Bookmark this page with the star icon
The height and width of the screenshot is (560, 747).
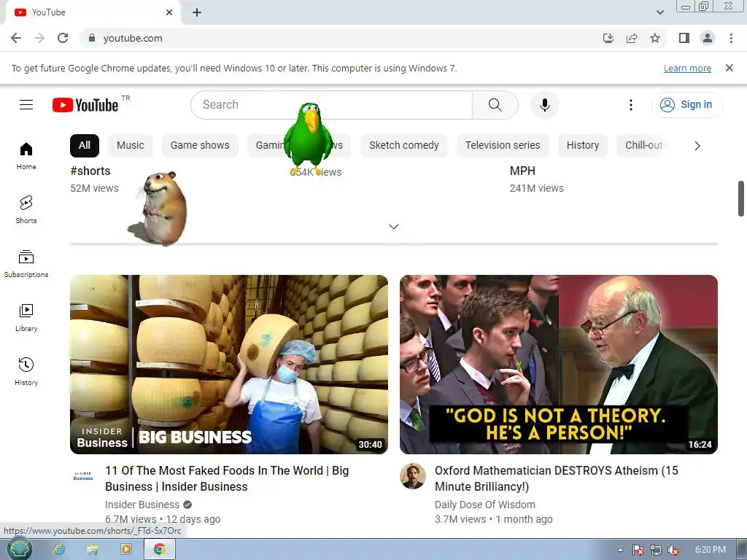[x=655, y=38]
